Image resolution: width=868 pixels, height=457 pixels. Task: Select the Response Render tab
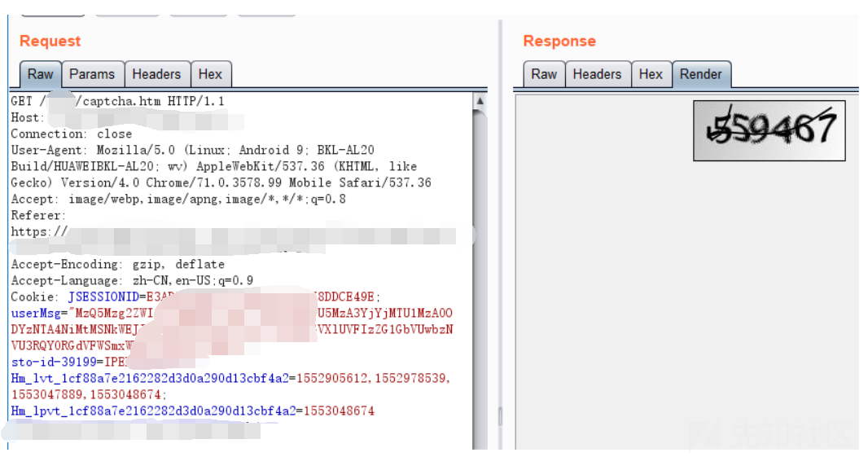coord(701,74)
